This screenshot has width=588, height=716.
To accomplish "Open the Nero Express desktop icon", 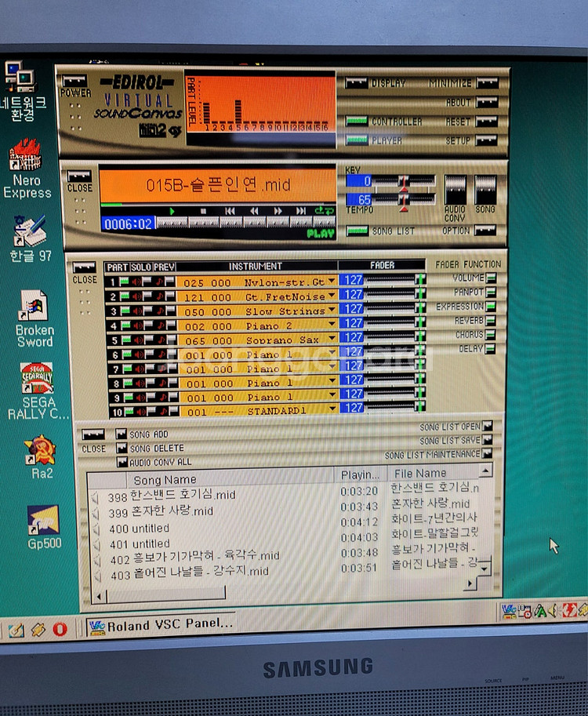I will pos(27,169).
